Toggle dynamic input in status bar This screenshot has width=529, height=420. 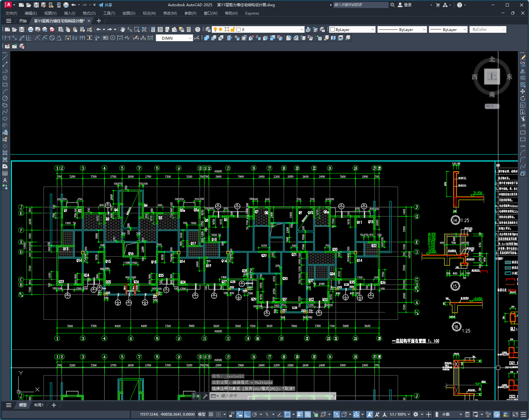point(240,414)
